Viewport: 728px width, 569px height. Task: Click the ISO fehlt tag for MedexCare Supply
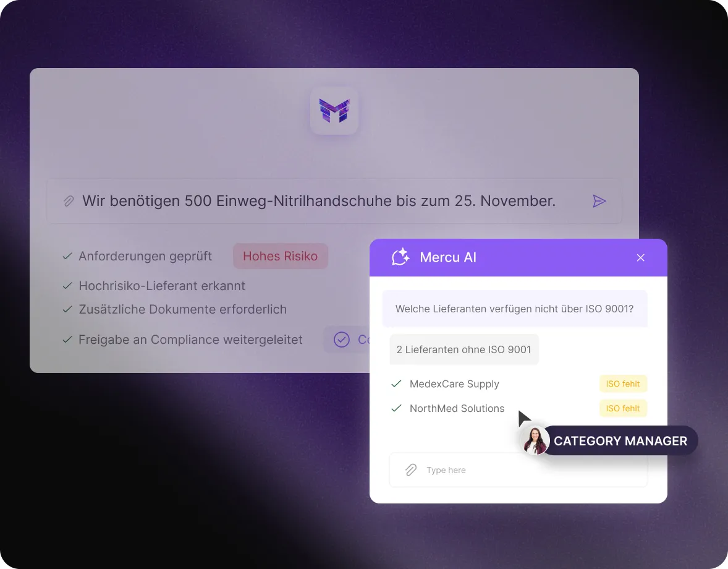(622, 383)
